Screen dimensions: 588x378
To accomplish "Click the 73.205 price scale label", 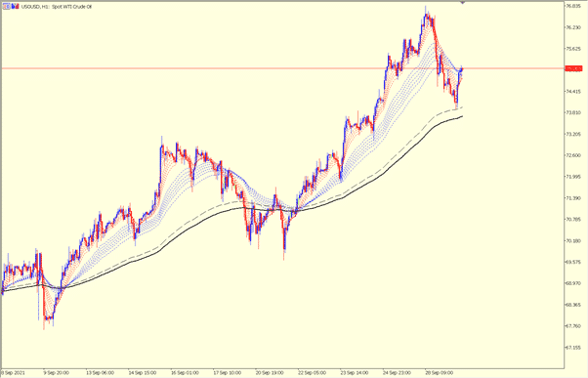I will point(573,134).
